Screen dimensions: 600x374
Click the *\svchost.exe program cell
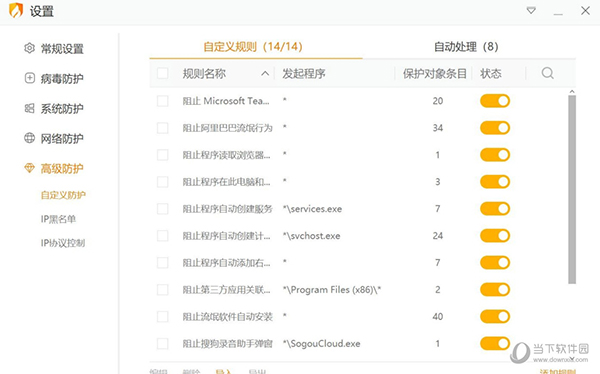click(311, 236)
